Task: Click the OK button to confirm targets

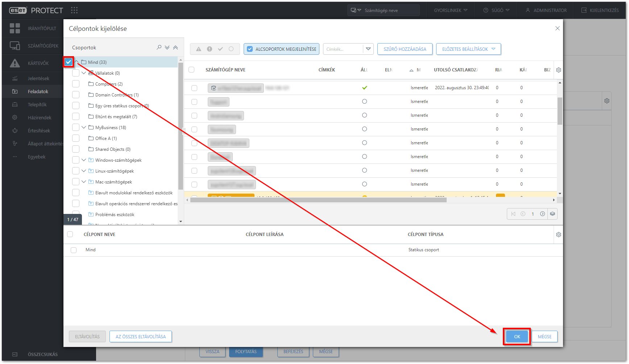Action: click(516, 336)
